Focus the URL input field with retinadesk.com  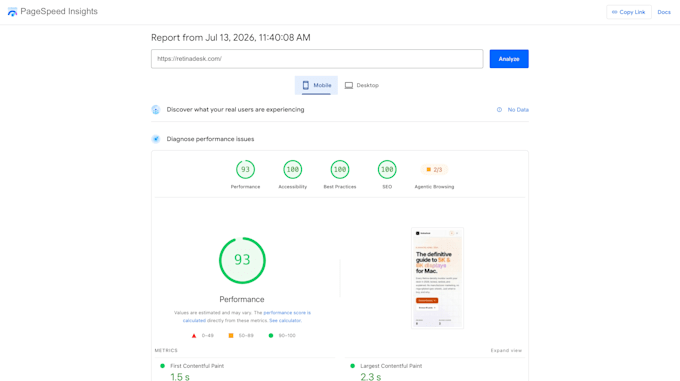(x=317, y=59)
